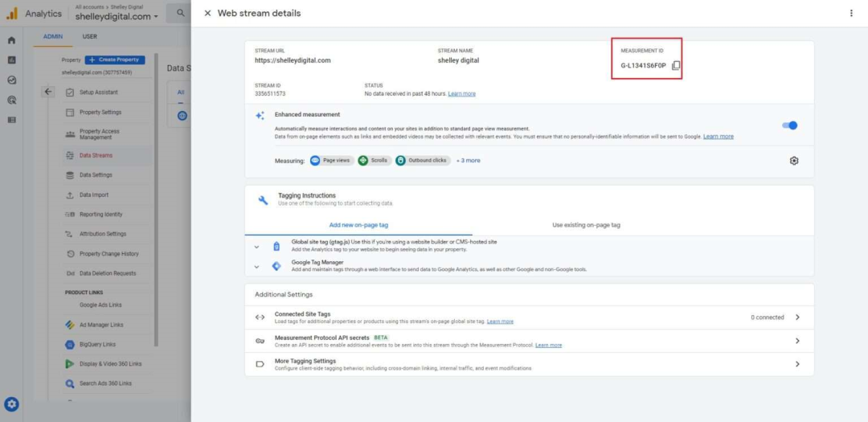868x422 pixels.
Task: Select Data Streams menu item
Action: (96, 156)
